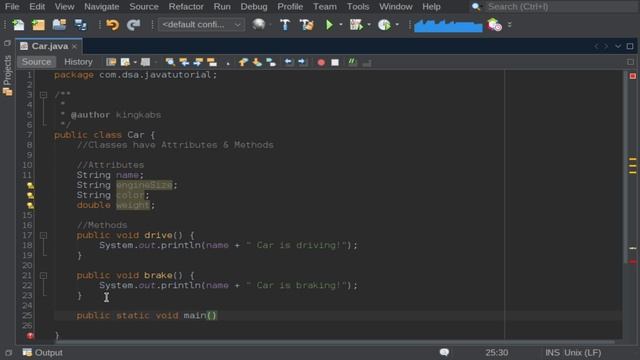
Task: Toggle the INS insert mode indicator
Action: point(552,353)
